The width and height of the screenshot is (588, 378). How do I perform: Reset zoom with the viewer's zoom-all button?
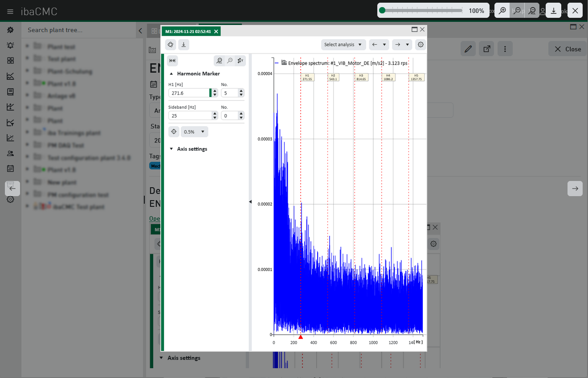click(x=532, y=11)
